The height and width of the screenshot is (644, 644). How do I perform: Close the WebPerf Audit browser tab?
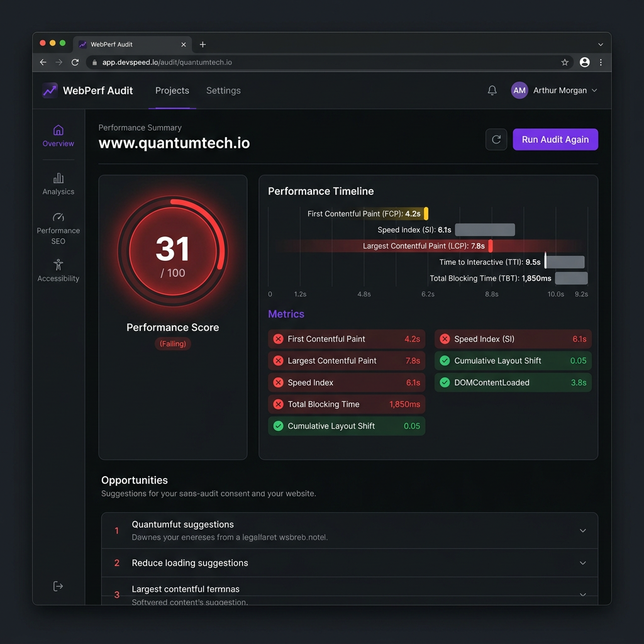click(184, 45)
